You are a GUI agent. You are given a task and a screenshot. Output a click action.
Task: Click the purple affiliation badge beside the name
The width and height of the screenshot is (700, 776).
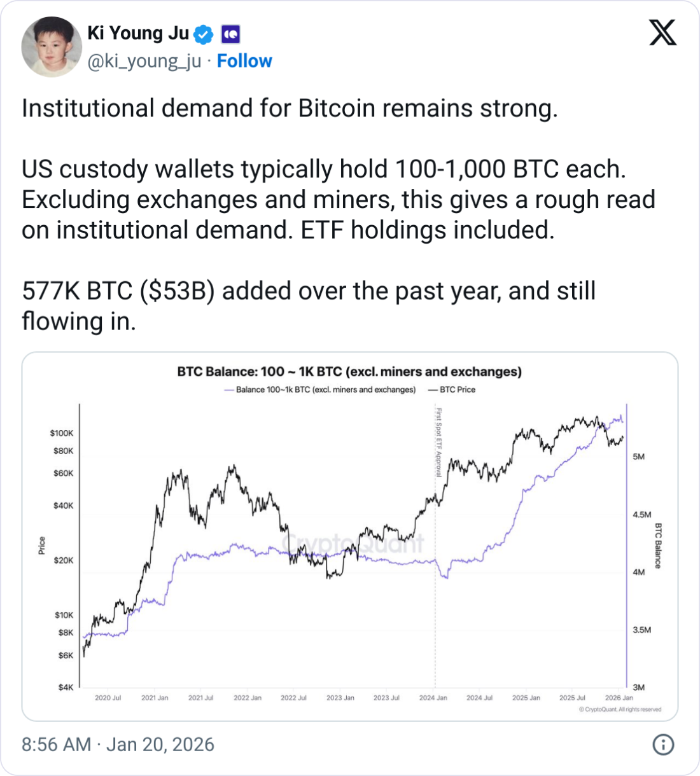[x=230, y=34]
